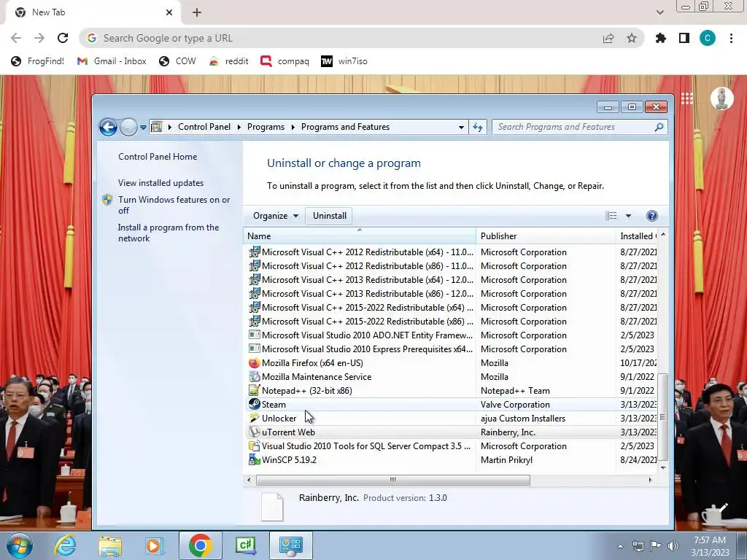This screenshot has width=747, height=560.
Task: Click the vertical scrollbar up arrow
Action: [x=662, y=235]
